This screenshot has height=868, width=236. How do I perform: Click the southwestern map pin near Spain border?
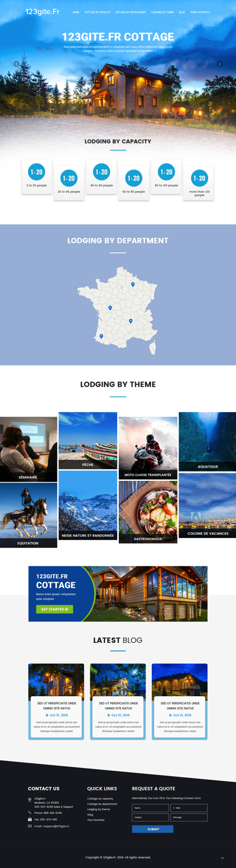click(x=101, y=336)
